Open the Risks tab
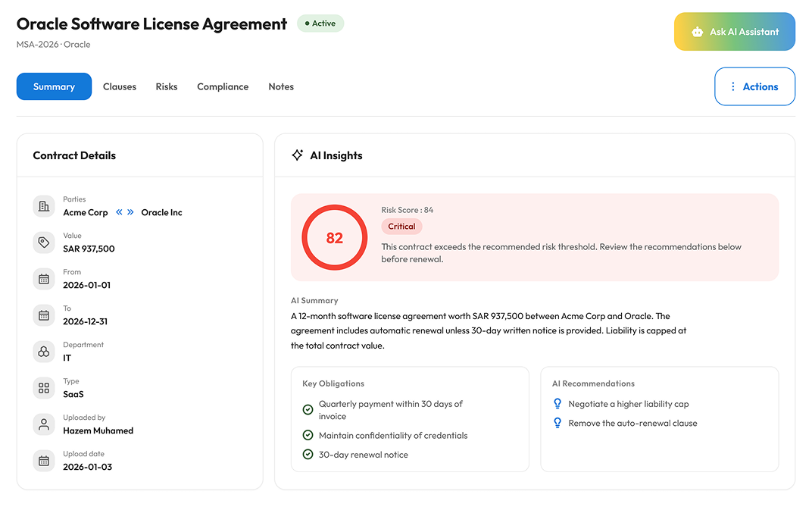812x507 pixels. tap(167, 86)
